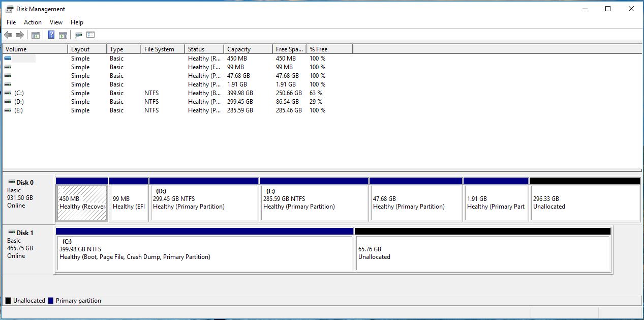Select the 1.91 GB primary partition block
Screen dimensions: 644x320
point(496,199)
